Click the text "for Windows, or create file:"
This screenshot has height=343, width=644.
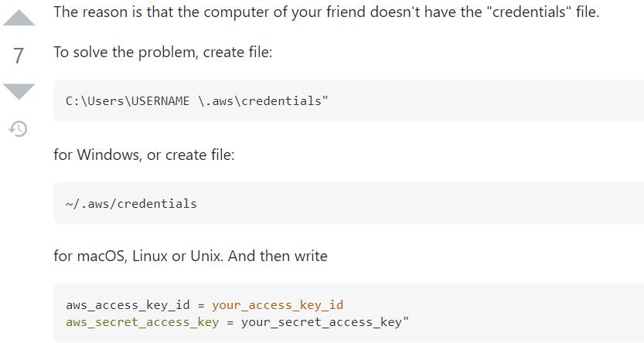(x=144, y=155)
